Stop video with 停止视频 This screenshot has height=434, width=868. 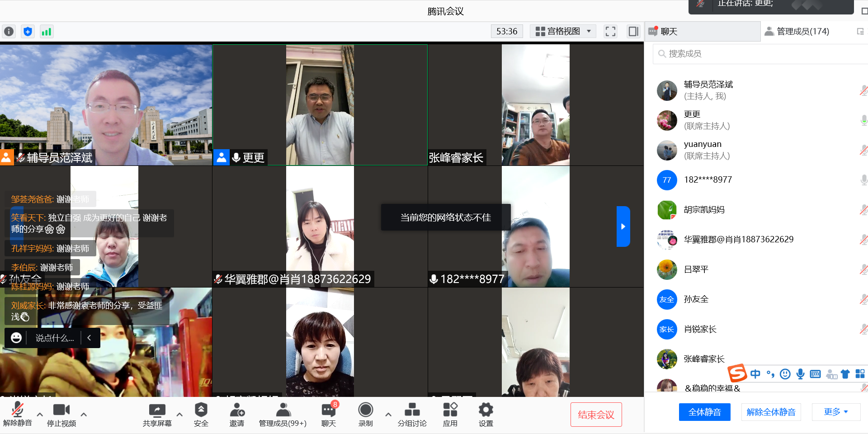point(61,415)
